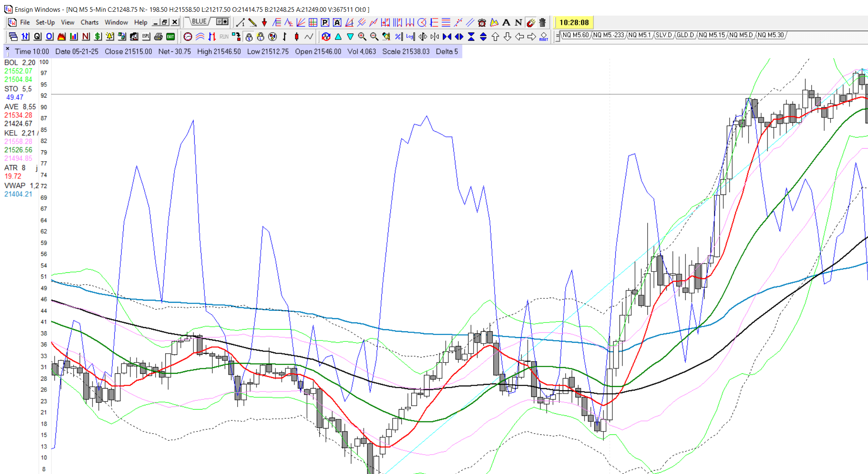Switch to the NQ M5.-233 chart tab

point(608,35)
